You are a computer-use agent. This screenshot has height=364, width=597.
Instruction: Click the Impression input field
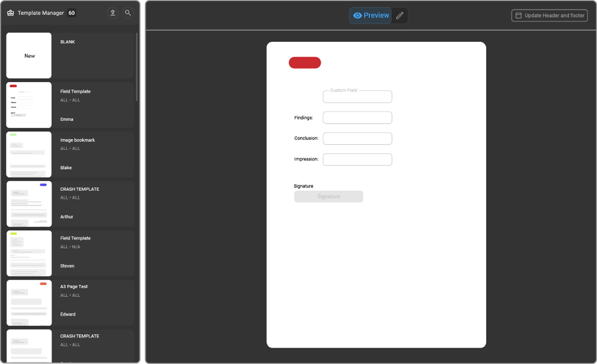pos(357,159)
